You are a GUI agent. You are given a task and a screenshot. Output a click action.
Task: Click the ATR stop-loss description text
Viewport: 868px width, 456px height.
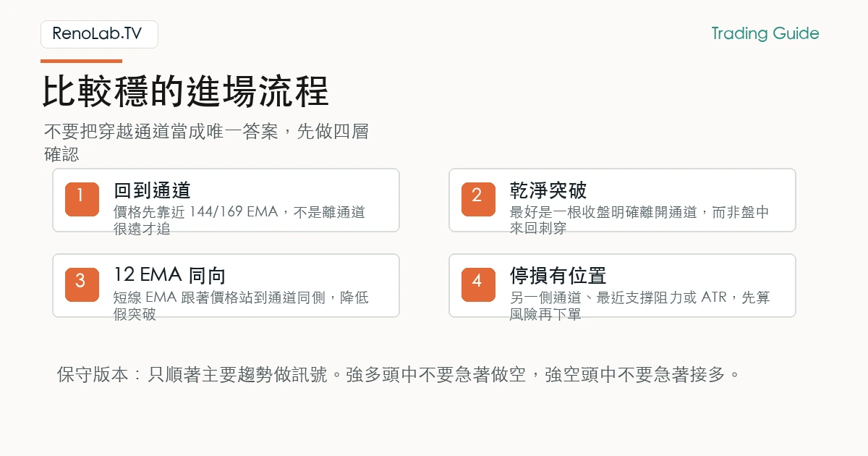click(x=639, y=305)
